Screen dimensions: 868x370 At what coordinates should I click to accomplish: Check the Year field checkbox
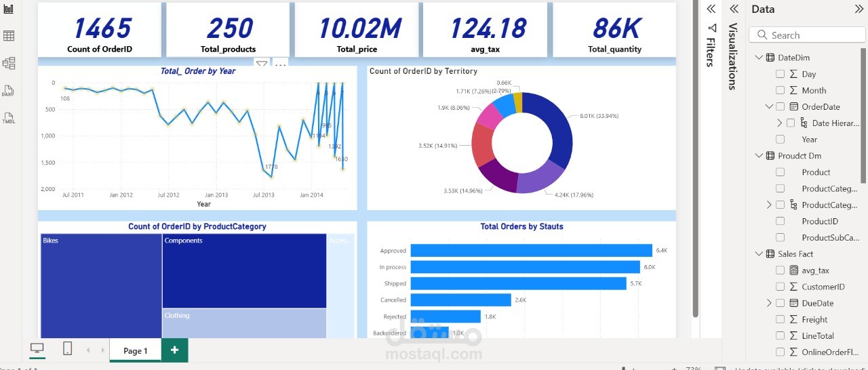point(780,139)
